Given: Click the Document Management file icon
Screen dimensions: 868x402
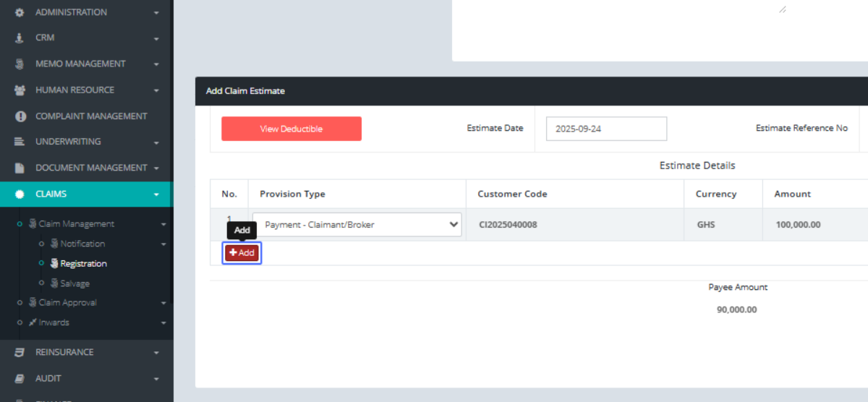Looking at the screenshot, I should tap(20, 168).
